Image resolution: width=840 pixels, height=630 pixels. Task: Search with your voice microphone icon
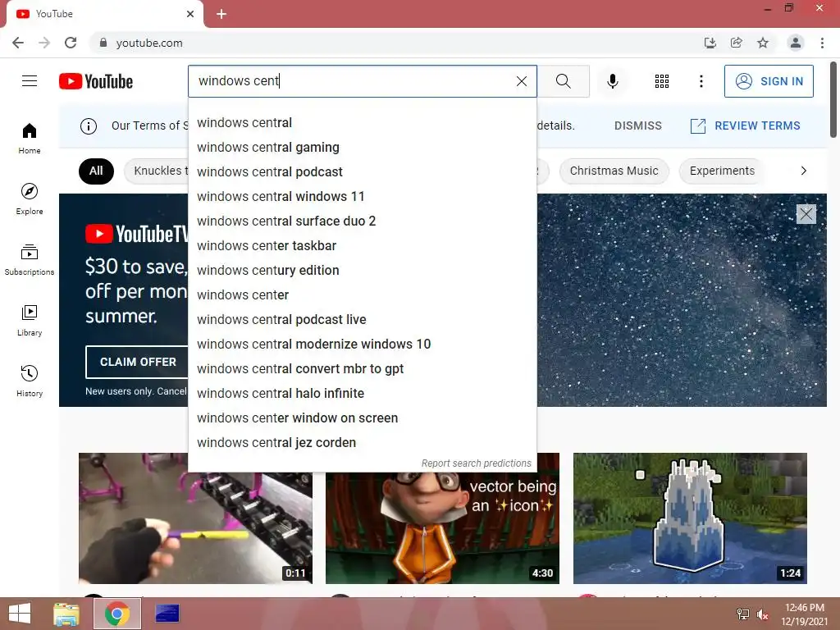(612, 81)
